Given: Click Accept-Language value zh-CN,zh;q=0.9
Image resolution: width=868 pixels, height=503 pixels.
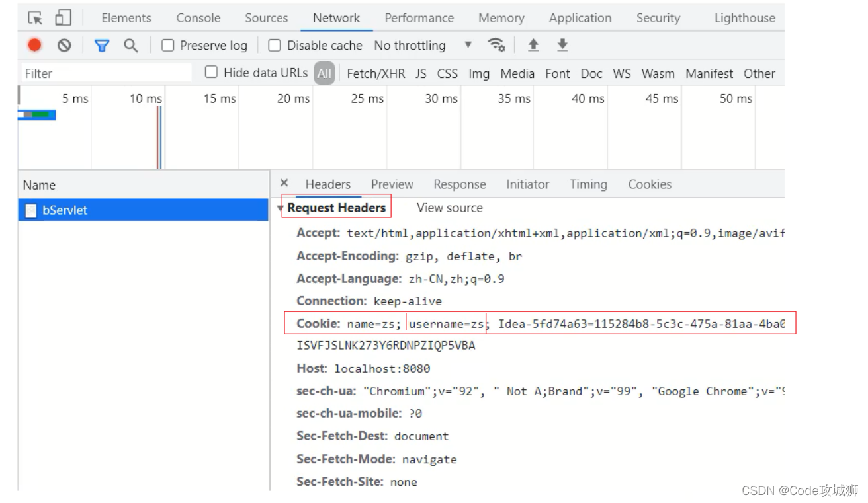Looking at the screenshot, I should click(456, 279).
